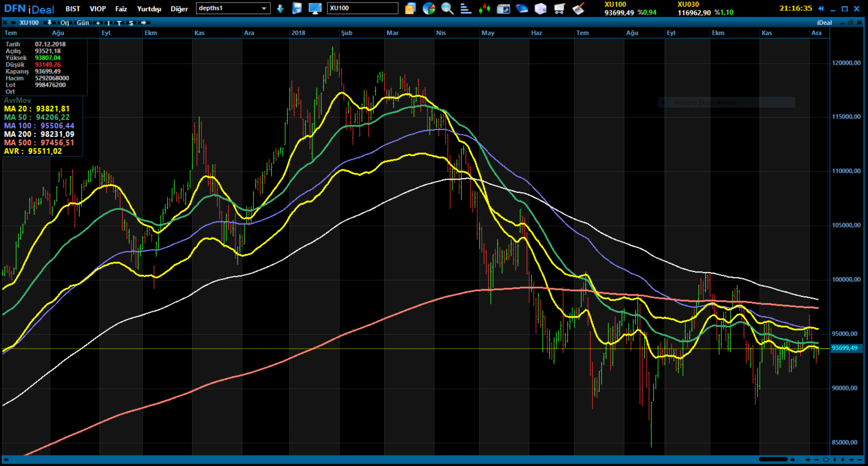The width and height of the screenshot is (868, 466).
Task: Toggle the I indicator button
Action: (108, 23)
